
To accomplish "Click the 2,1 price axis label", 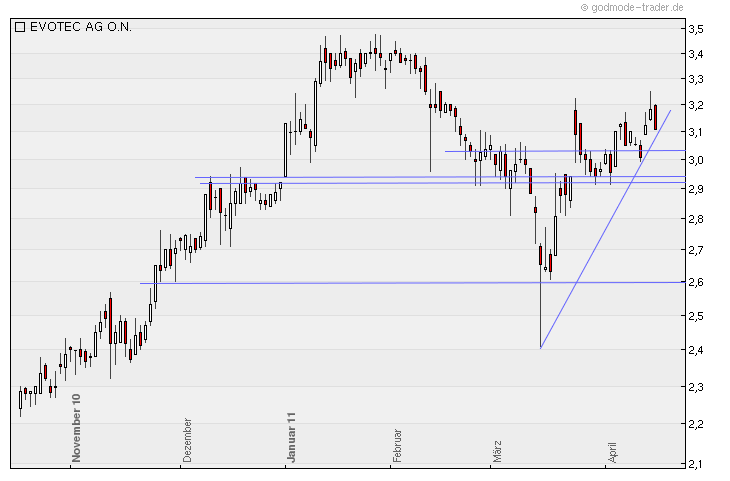I will (x=696, y=464).
